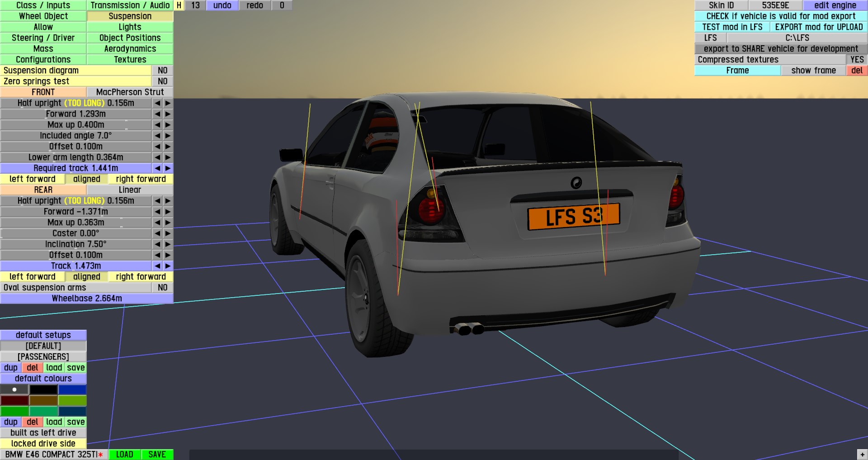Delete frame with red del button

pyautogui.click(x=857, y=71)
